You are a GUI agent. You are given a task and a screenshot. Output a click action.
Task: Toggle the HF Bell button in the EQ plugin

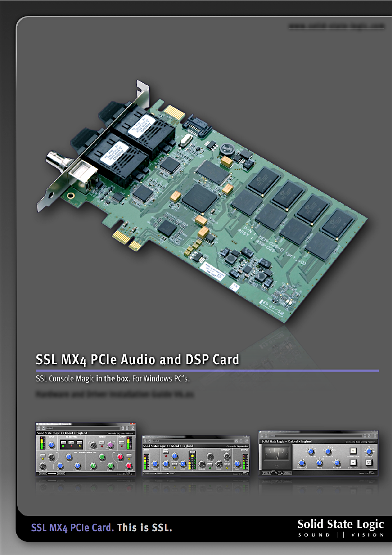click(x=129, y=455)
